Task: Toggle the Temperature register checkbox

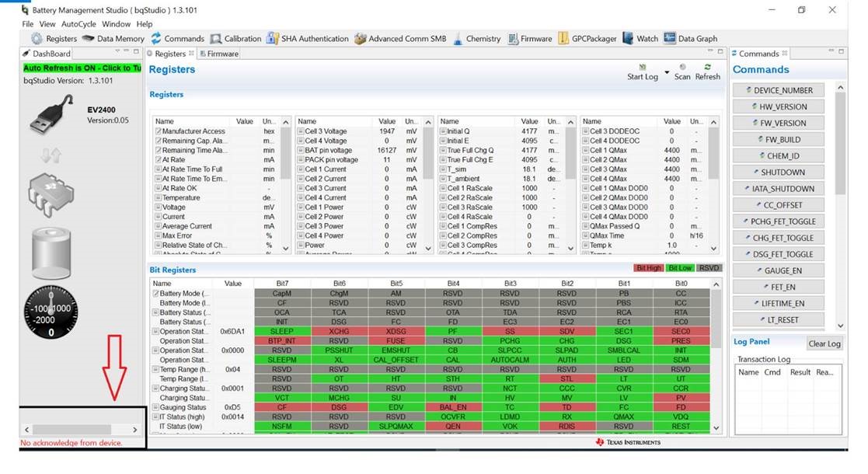Action: point(159,197)
